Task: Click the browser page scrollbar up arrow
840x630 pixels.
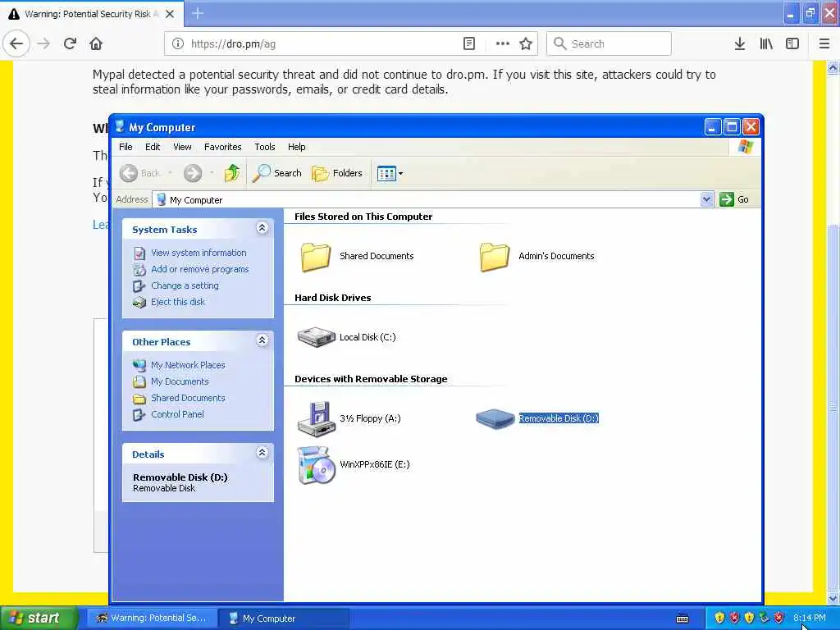Action: [x=833, y=67]
